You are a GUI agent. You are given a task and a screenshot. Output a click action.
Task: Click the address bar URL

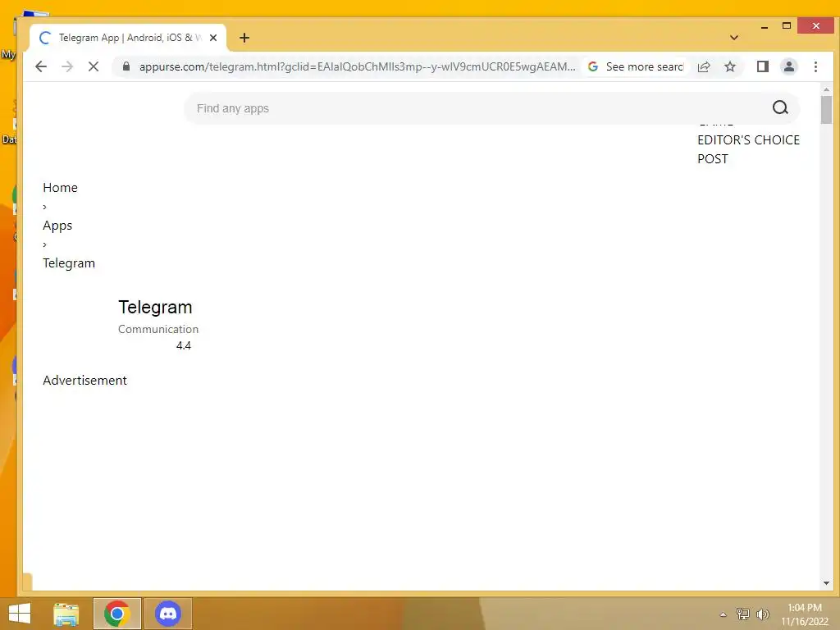click(357, 66)
